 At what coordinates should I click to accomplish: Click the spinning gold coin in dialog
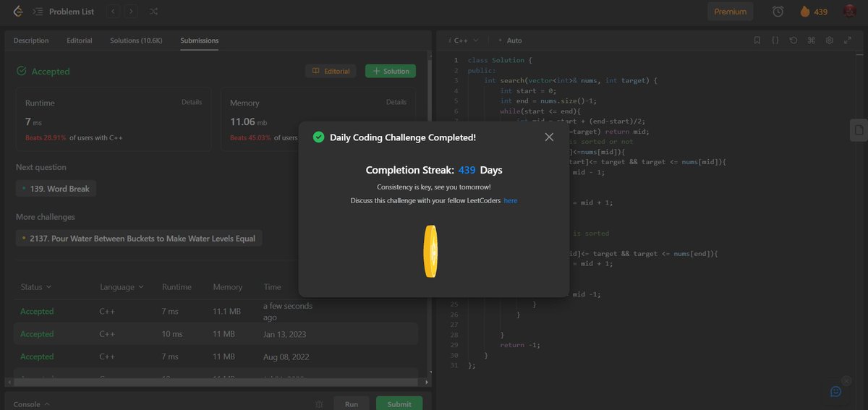(x=431, y=250)
